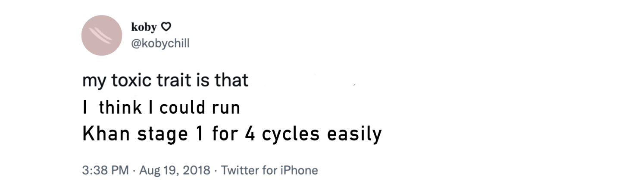Click the heart icon beside koby
644x191 pixels.
click(x=166, y=27)
